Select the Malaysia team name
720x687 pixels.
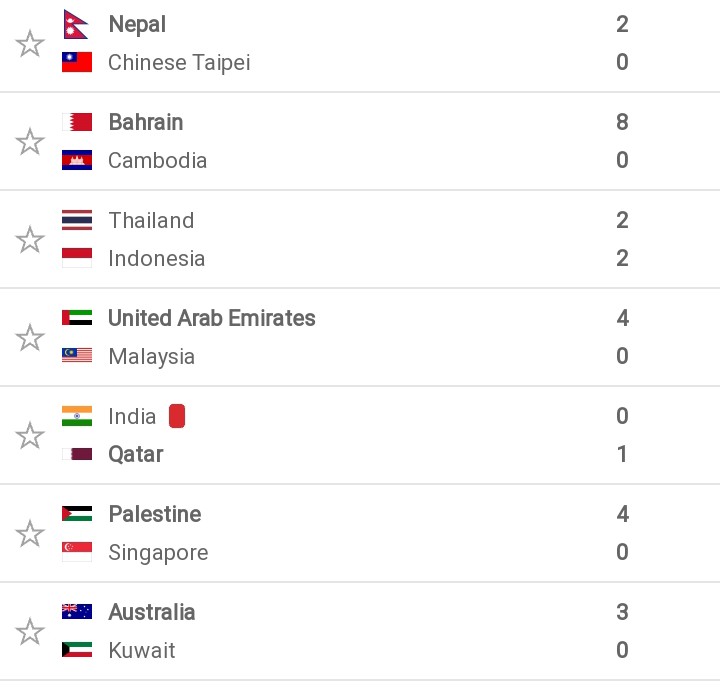click(152, 357)
